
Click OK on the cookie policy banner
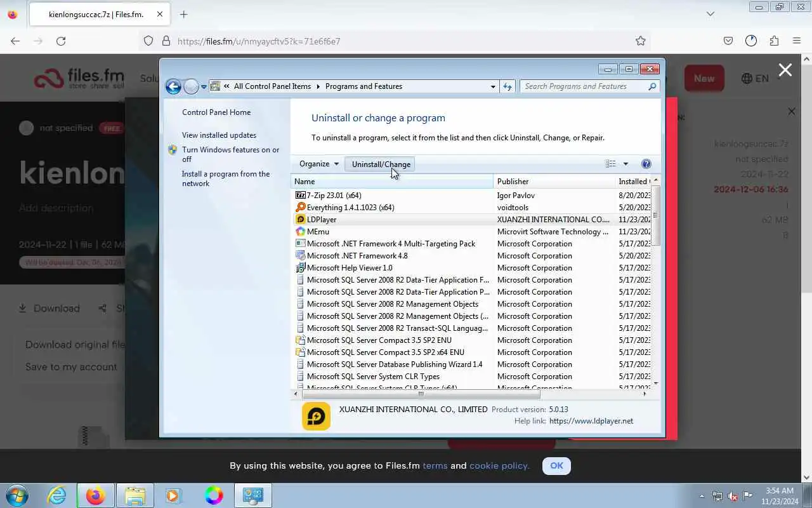point(556,465)
